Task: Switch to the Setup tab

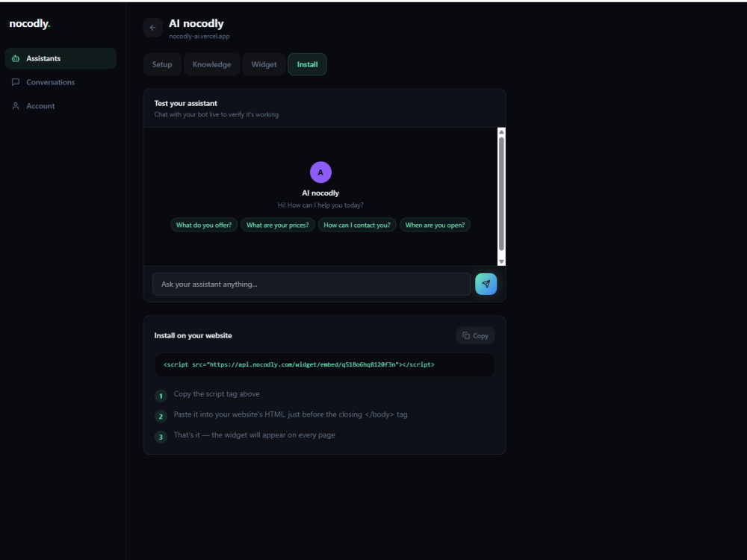Action: point(162,64)
